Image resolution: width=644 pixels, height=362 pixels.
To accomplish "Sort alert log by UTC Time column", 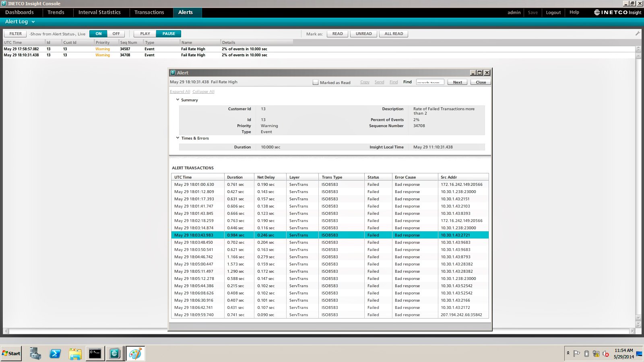I will [23, 42].
